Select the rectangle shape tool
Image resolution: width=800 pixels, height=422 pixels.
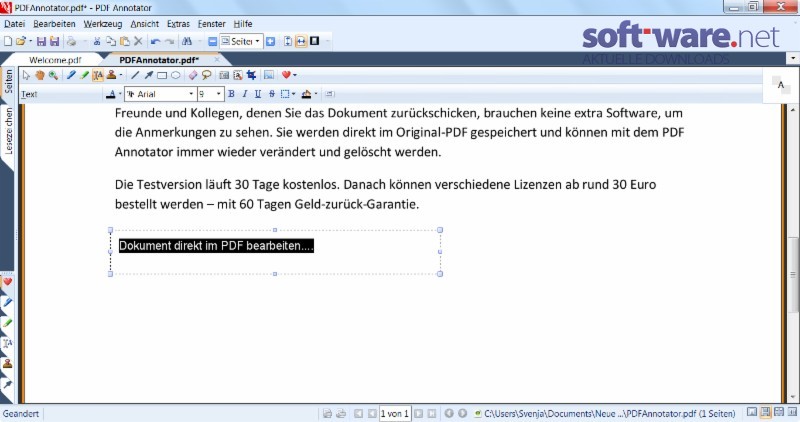tap(162, 76)
